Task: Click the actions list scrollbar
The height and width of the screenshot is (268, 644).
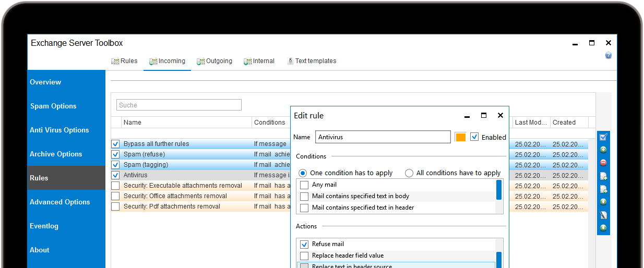Action: tap(499, 260)
